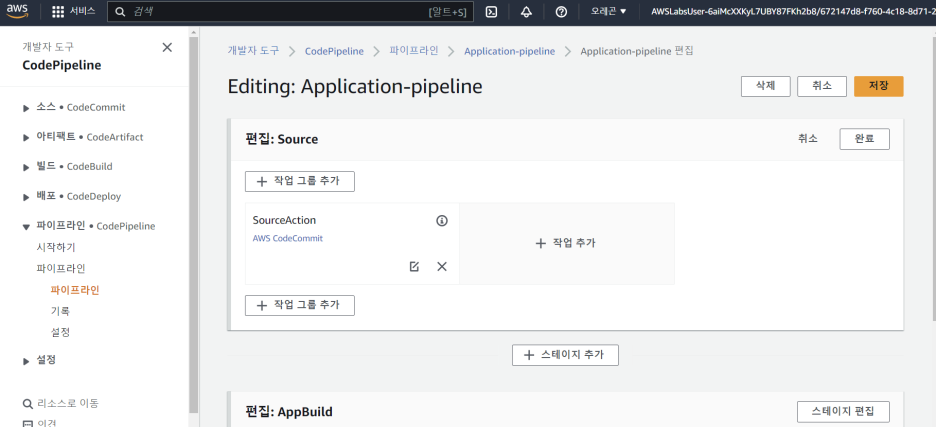Viewport: 936px width, 427px height.
Task: Click 스테이지 편집 for AppBuild
Action: pyautogui.click(x=843, y=411)
